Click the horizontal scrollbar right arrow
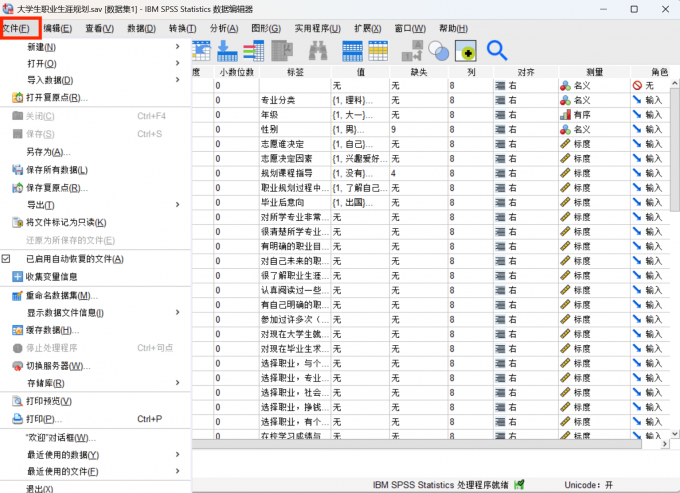Screen dimensions: 680x493 coord(665,444)
